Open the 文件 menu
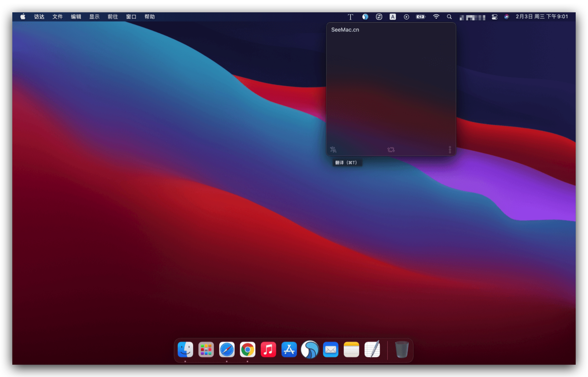The width and height of the screenshot is (588, 377). click(57, 17)
